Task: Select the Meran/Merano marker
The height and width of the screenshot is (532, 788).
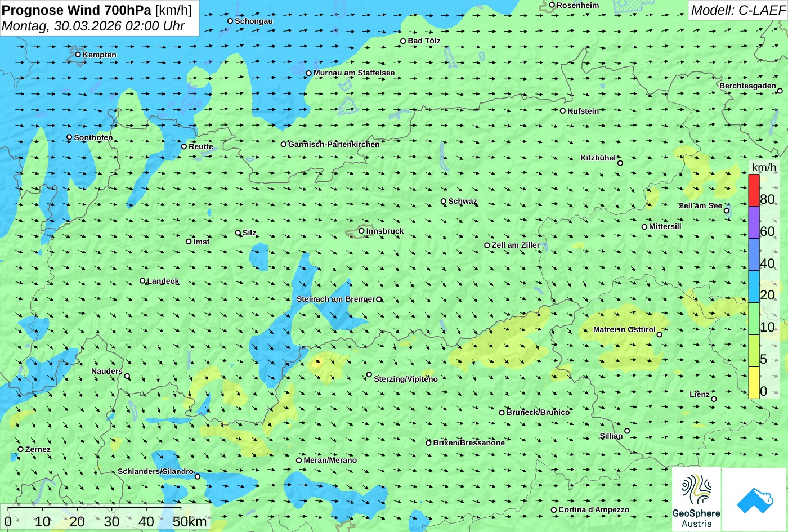Action: [299, 461]
